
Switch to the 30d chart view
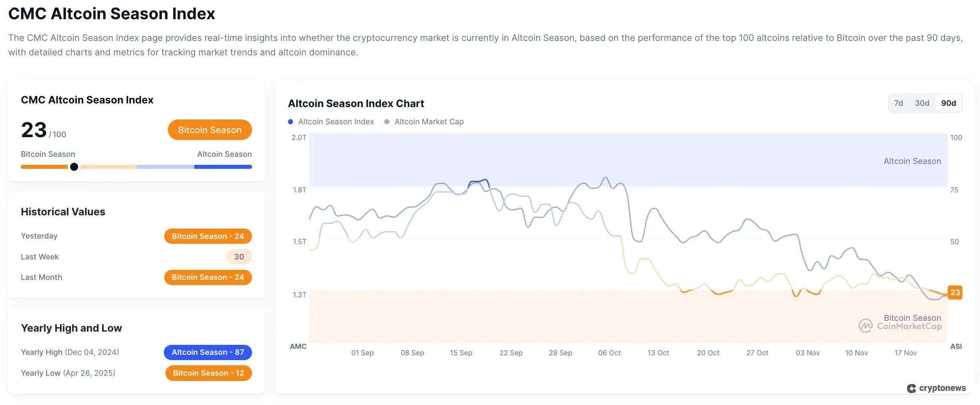(922, 103)
